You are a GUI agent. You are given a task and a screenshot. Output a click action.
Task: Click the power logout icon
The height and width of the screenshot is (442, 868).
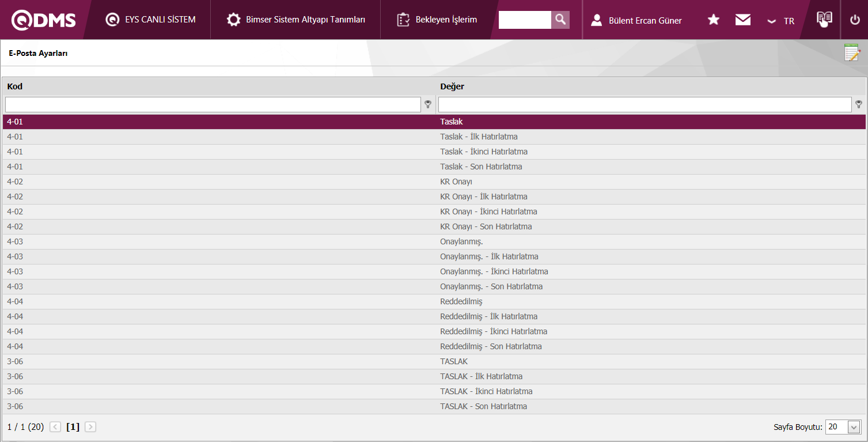click(x=855, y=20)
